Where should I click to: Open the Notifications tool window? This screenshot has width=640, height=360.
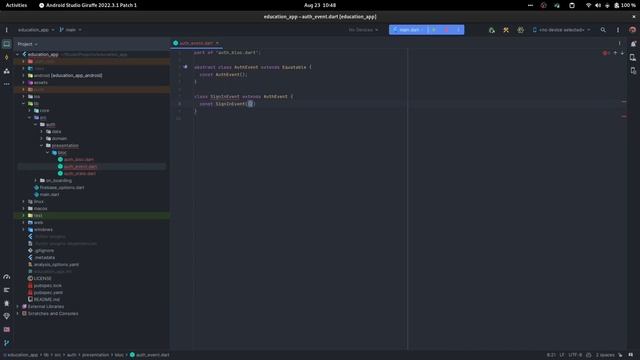pos(633,44)
